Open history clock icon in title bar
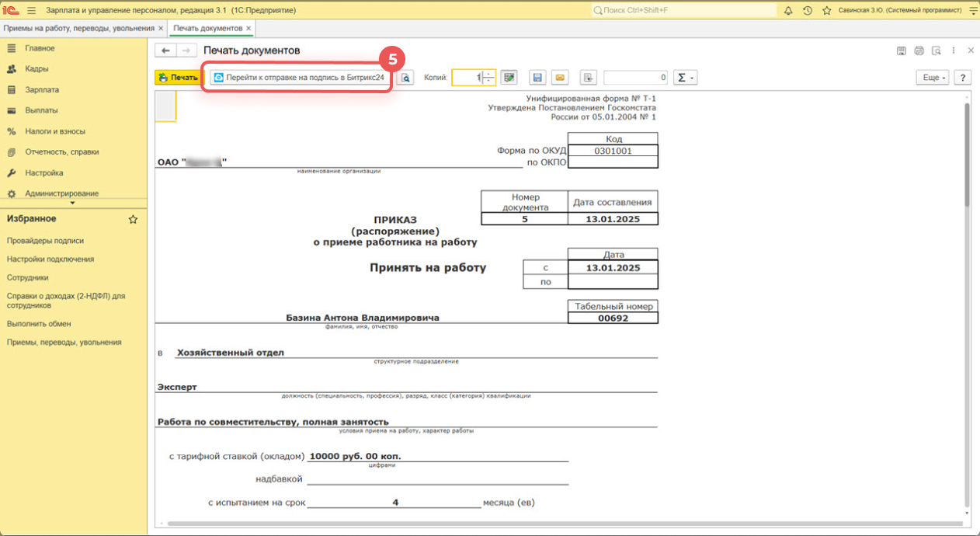Viewport: 980px width, 536px height. tap(808, 10)
